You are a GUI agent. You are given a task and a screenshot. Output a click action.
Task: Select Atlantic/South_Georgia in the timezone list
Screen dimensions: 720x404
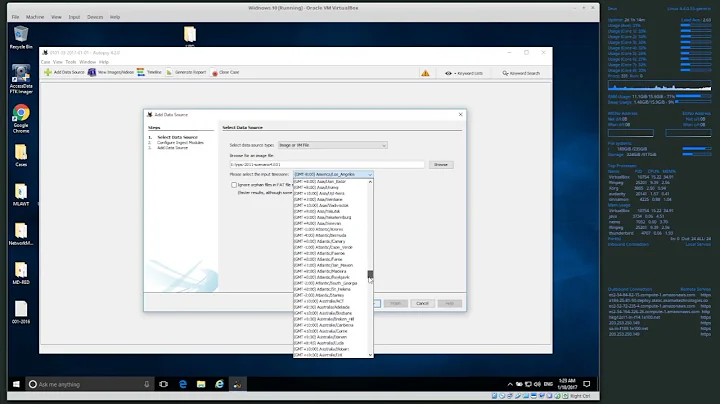[x=330, y=283]
